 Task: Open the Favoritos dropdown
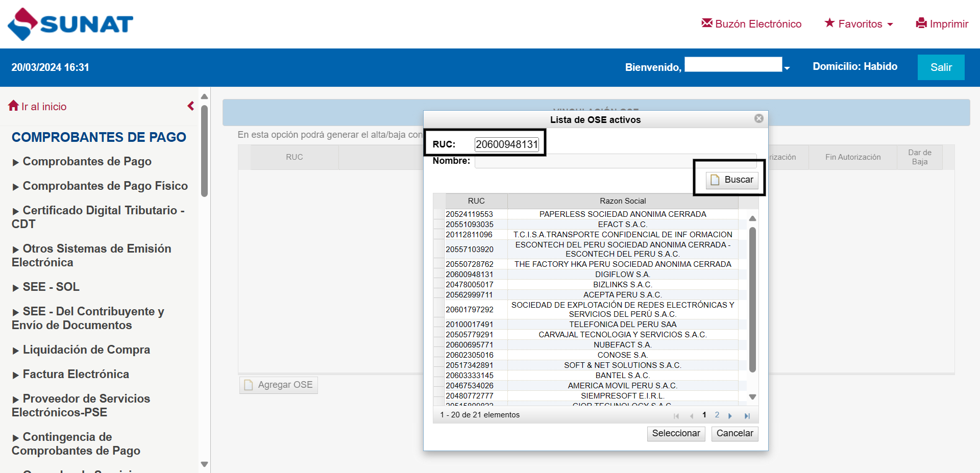859,23
